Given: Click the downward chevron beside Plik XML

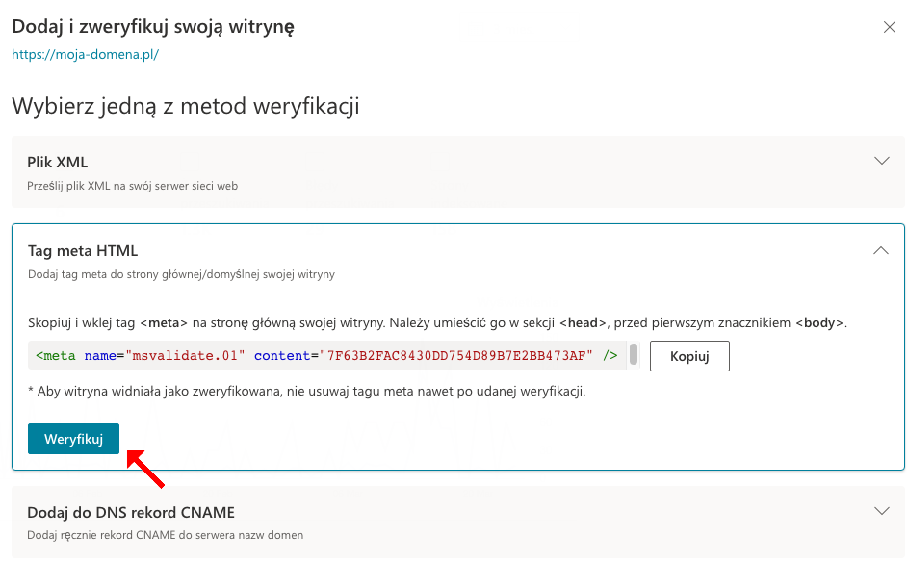Looking at the screenshot, I should [x=882, y=161].
